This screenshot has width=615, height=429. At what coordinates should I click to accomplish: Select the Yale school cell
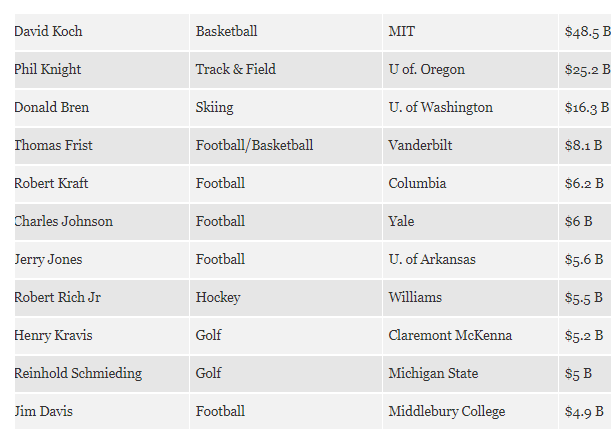(x=470, y=222)
